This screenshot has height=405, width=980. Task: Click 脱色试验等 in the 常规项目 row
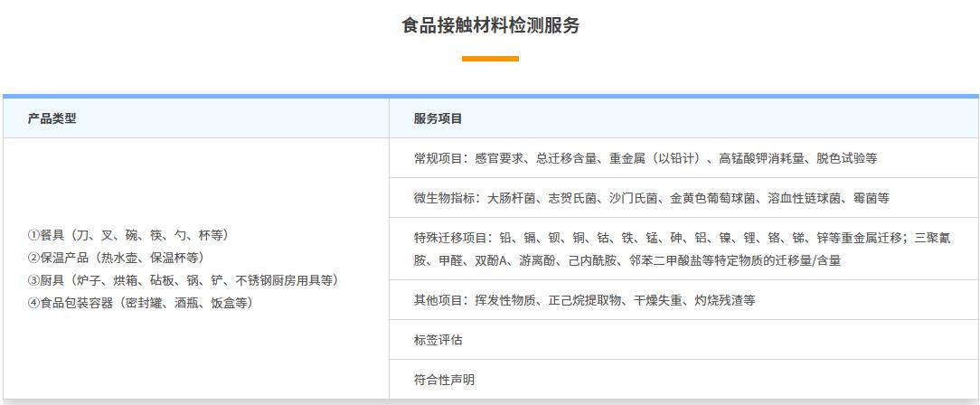click(x=845, y=158)
